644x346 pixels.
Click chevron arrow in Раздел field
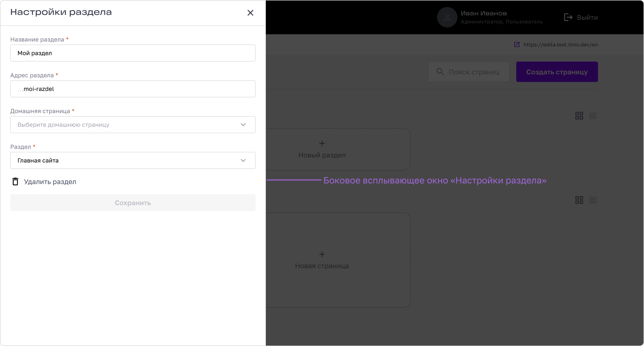click(x=243, y=160)
